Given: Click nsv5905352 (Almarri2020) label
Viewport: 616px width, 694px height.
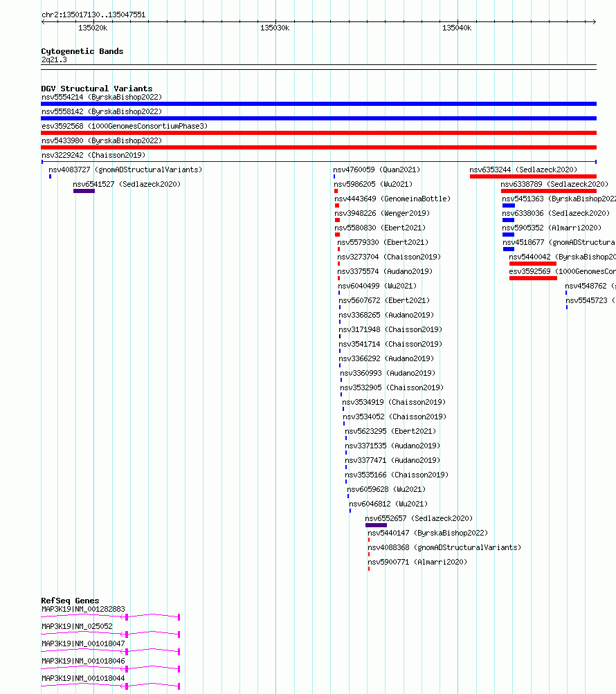Looking at the screenshot, I should 552,228.
